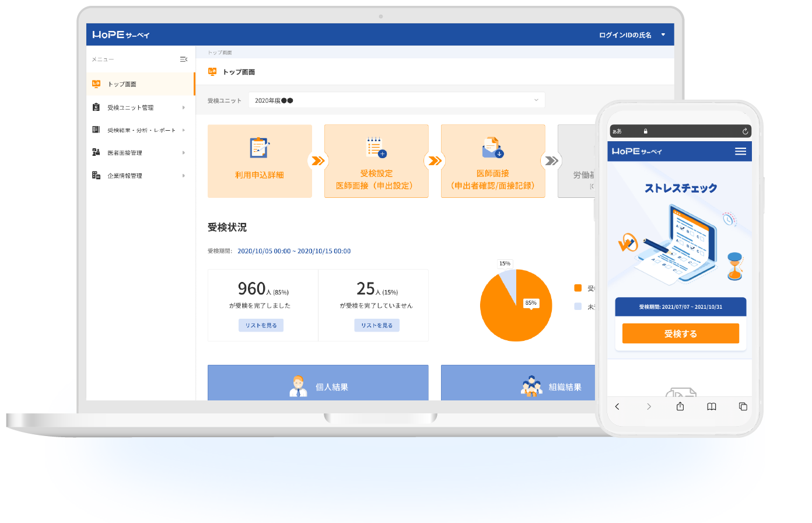The width and height of the screenshot is (812, 523).
Task: Select 医者面接管理 in the sidebar menu
Action: click(x=141, y=153)
